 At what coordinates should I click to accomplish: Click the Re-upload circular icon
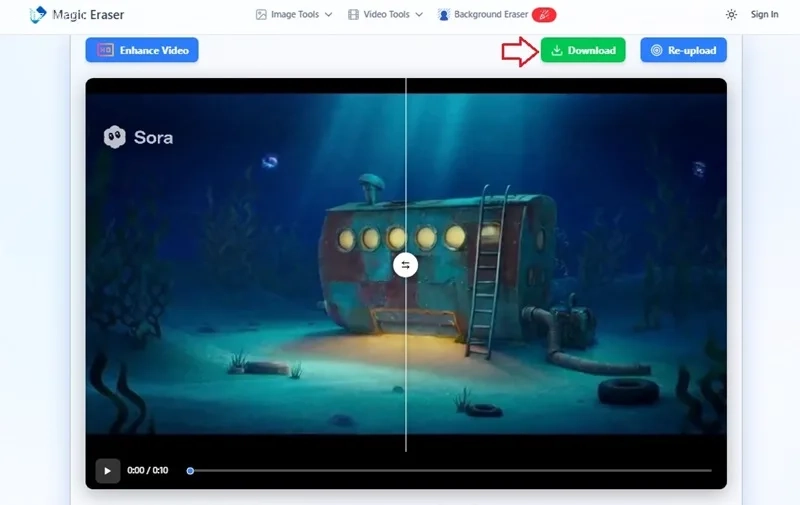click(x=657, y=50)
